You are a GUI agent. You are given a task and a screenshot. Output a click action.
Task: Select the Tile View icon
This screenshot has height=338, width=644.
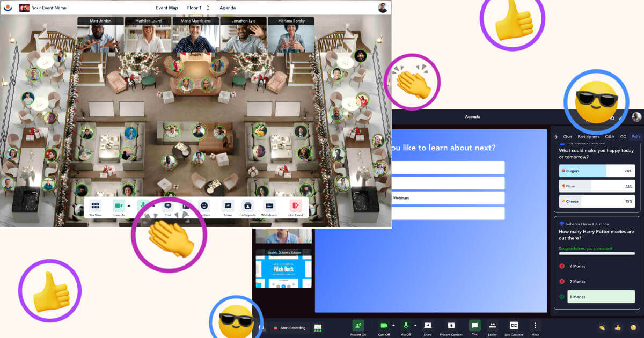(94, 204)
